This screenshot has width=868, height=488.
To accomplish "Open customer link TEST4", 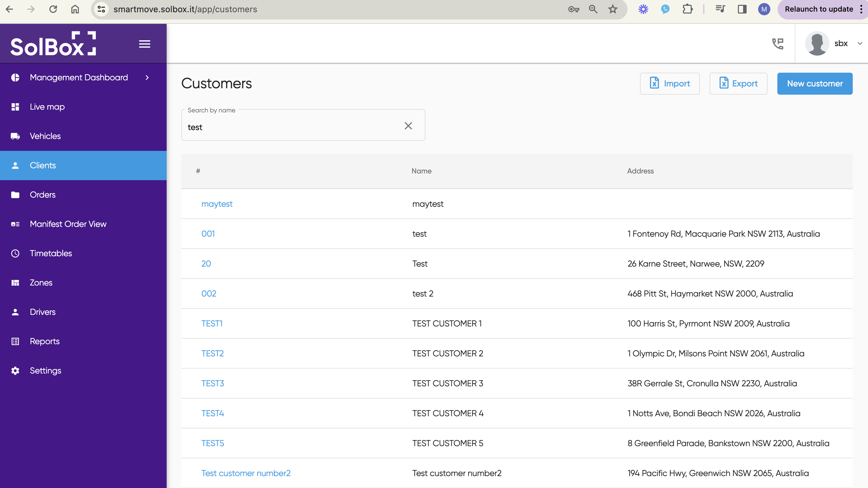I will 212,413.
